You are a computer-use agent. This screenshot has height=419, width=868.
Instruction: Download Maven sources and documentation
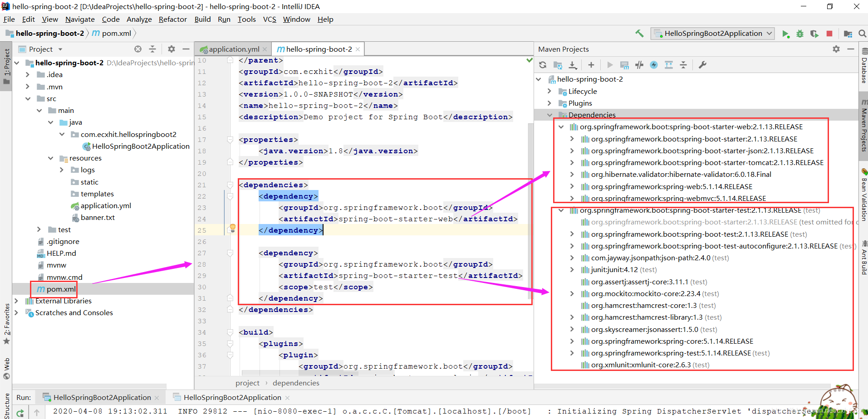coord(573,65)
